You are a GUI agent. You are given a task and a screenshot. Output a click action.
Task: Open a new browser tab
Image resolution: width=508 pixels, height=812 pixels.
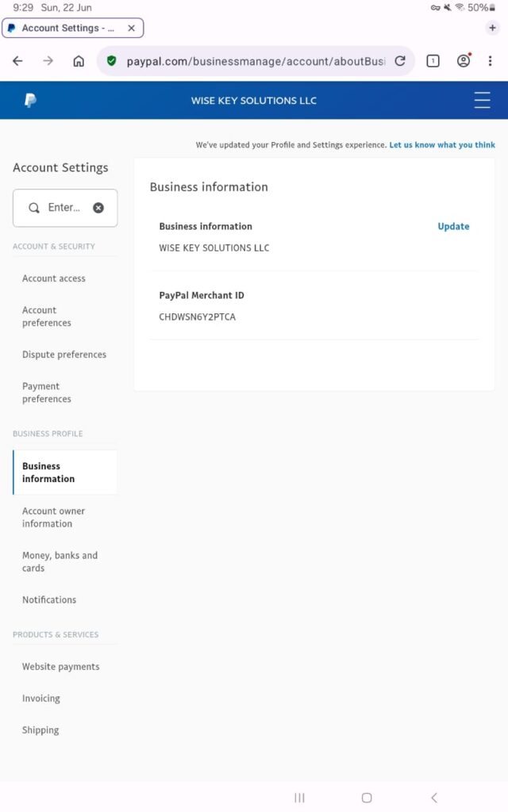click(x=492, y=28)
